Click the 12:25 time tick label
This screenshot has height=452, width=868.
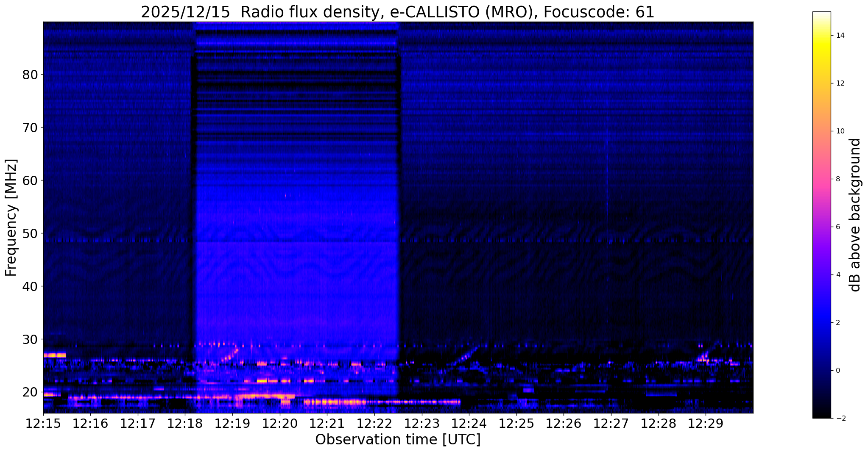[x=516, y=424]
